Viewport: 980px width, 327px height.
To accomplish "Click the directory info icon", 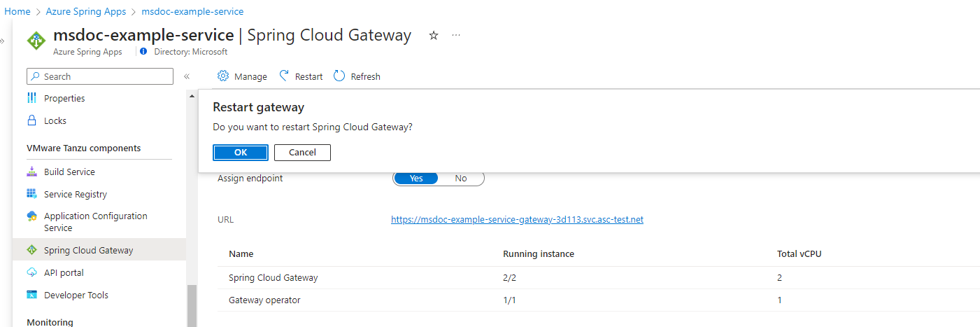I will [x=143, y=52].
